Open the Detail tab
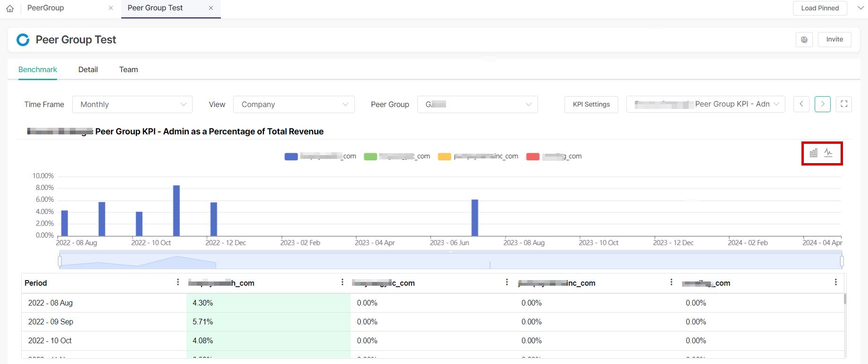868x364 pixels. point(88,70)
